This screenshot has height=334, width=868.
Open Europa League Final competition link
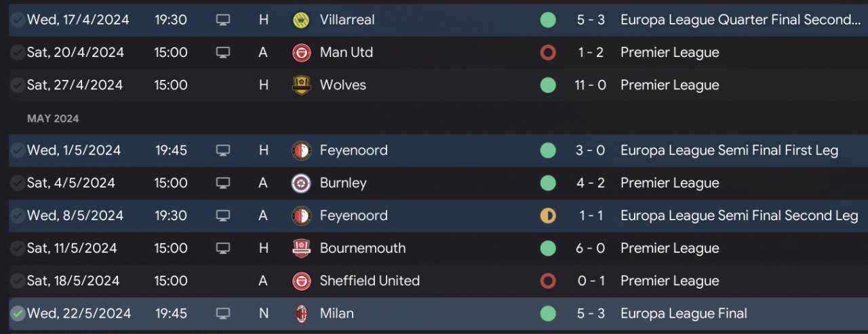coord(684,314)
